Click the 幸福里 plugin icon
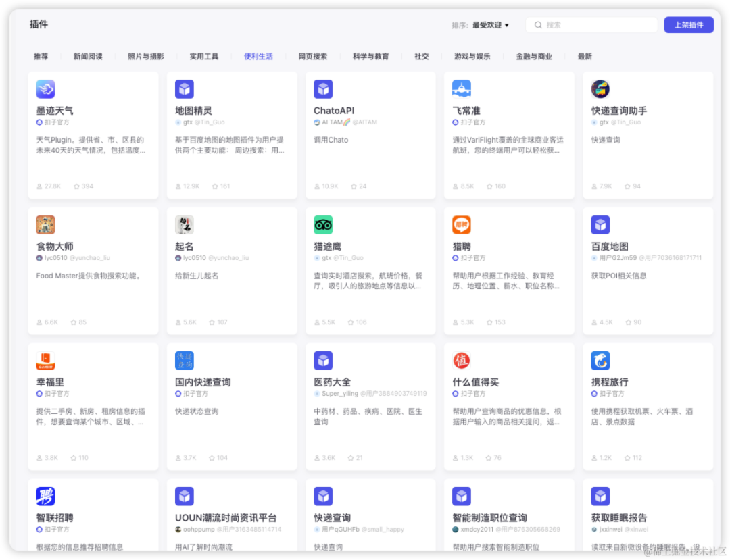This screenshot has height=560, width=730. [46, 361]
